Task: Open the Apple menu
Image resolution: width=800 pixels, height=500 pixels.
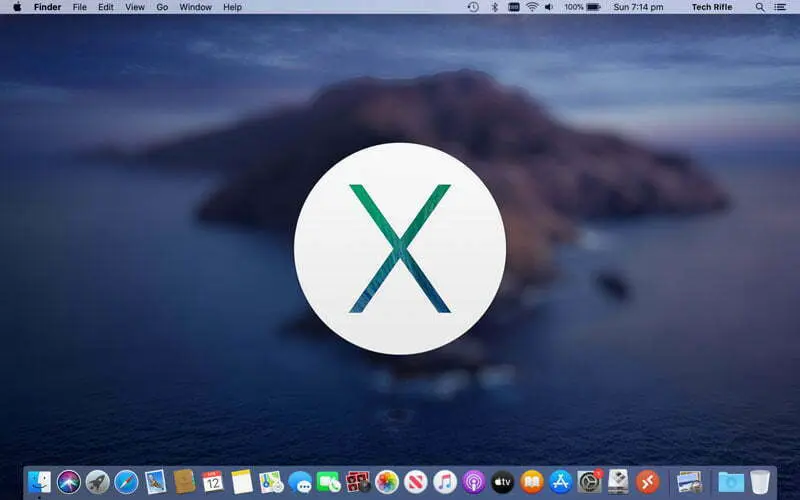Action: tap(17, 7)
